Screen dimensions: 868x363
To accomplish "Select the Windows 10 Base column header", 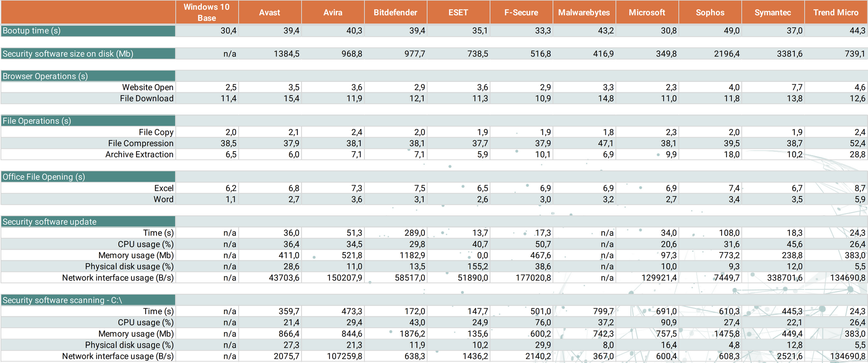I will coord(207,12).
